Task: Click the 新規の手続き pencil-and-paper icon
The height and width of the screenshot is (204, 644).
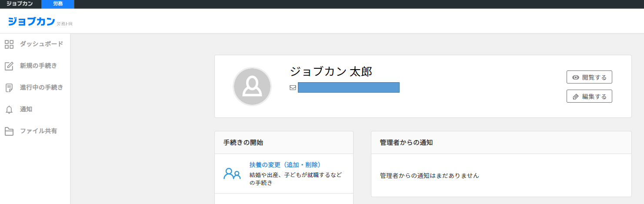Action: pos(9,66)
